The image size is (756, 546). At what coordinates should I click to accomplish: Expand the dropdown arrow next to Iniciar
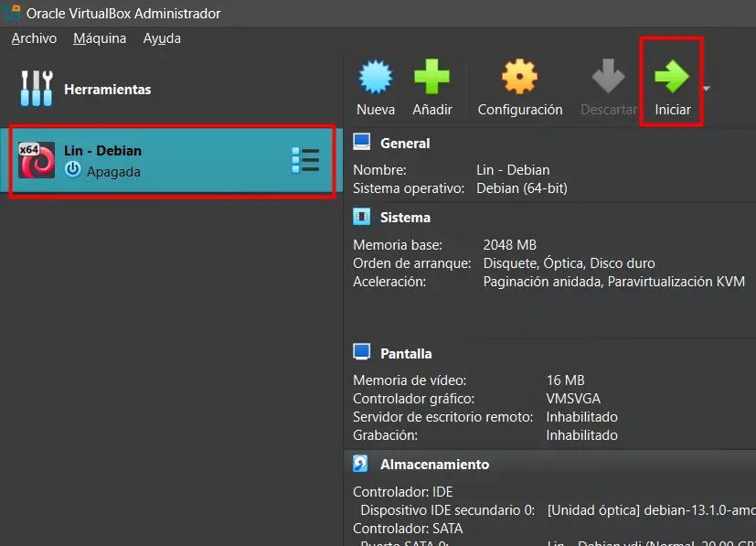click(707, 89)
